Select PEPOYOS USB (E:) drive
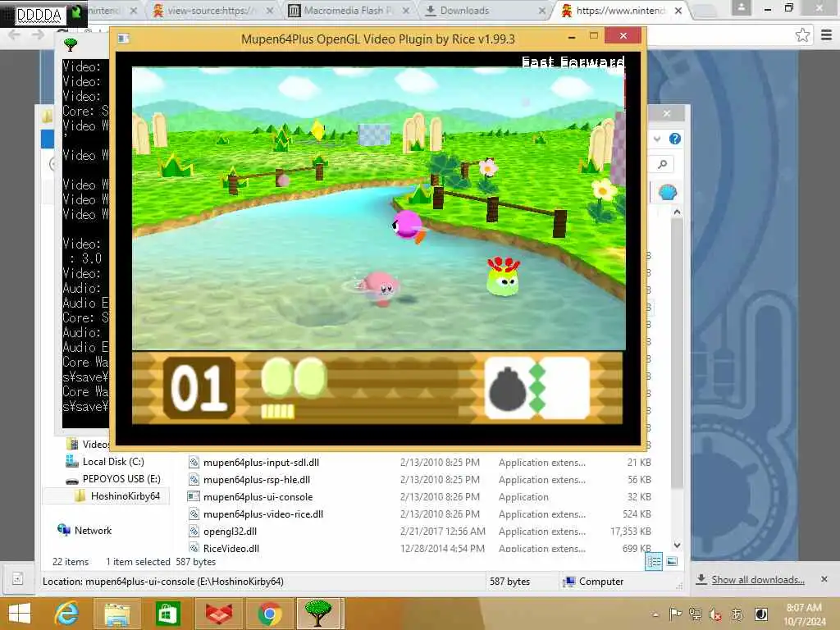This screenshot has width=840, height=630. click(x=121, y=479)
